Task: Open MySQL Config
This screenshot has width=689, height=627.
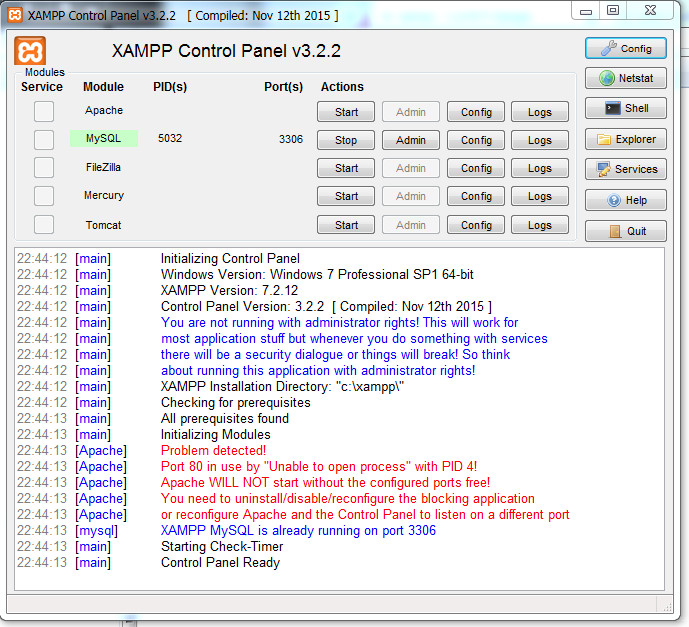Action: [476, 140]
